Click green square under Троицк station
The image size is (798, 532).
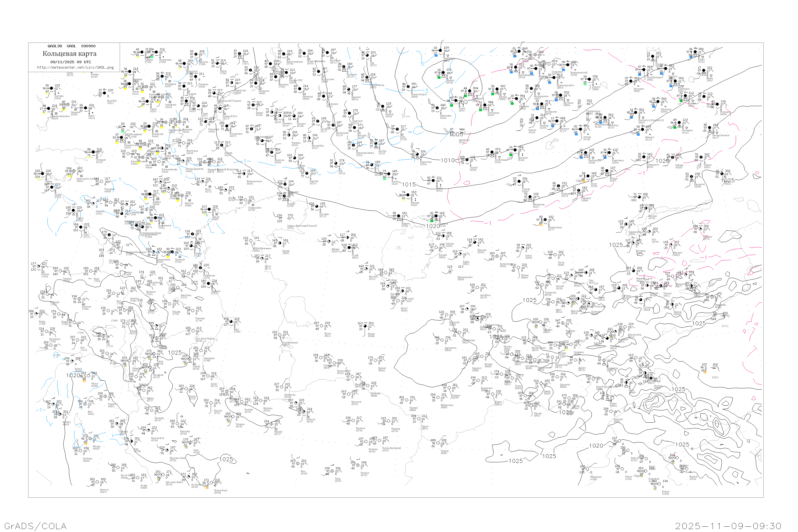pos(439,77)
